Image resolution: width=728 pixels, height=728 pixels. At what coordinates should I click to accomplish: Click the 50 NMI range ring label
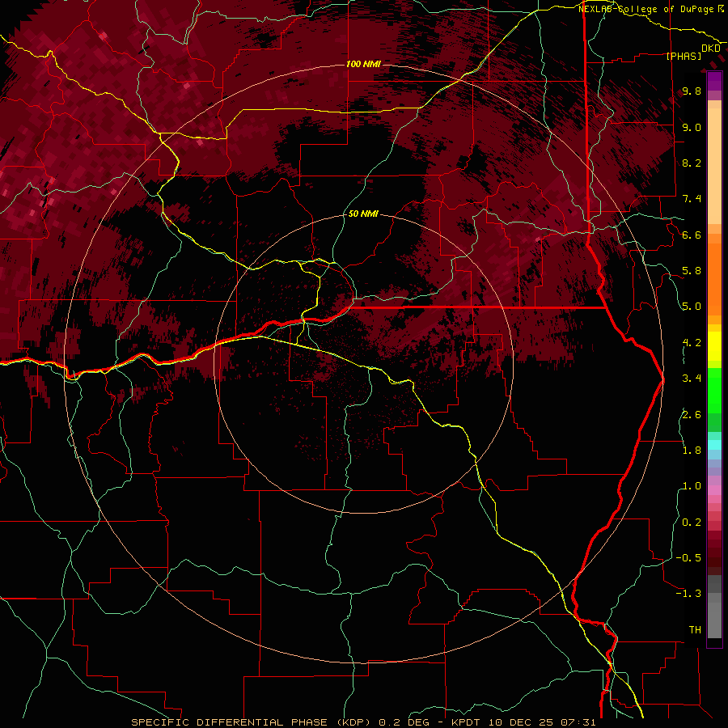(363, 214)
